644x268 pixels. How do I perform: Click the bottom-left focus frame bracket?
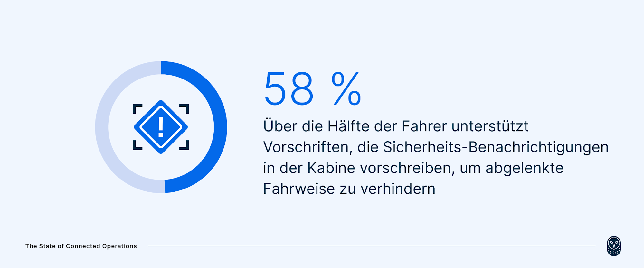click(x=137, y=145)
